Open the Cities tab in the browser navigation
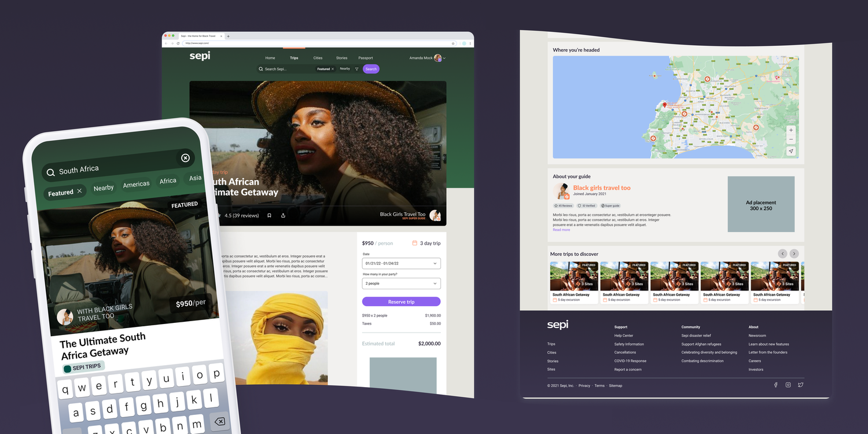 point(318,58)
